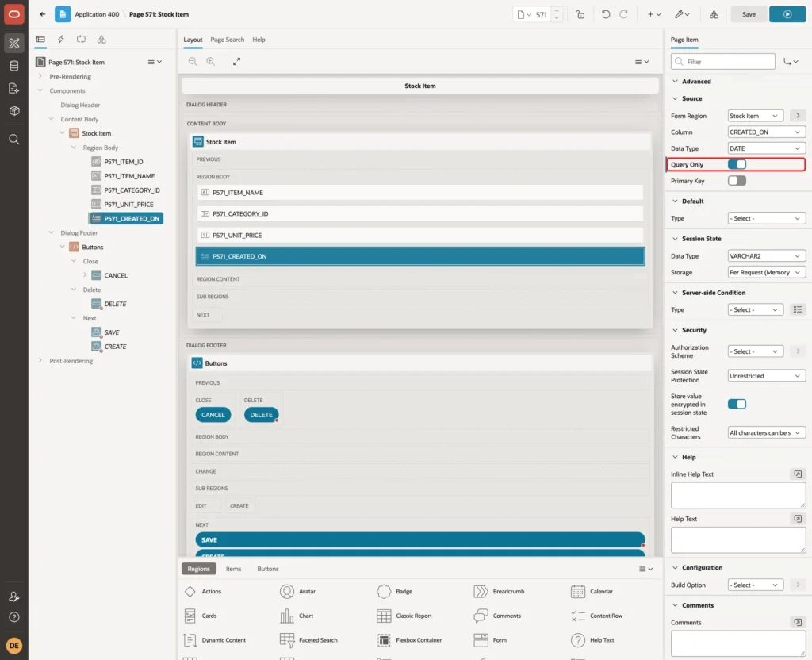Open the Help question mark icon

[14, 617]
